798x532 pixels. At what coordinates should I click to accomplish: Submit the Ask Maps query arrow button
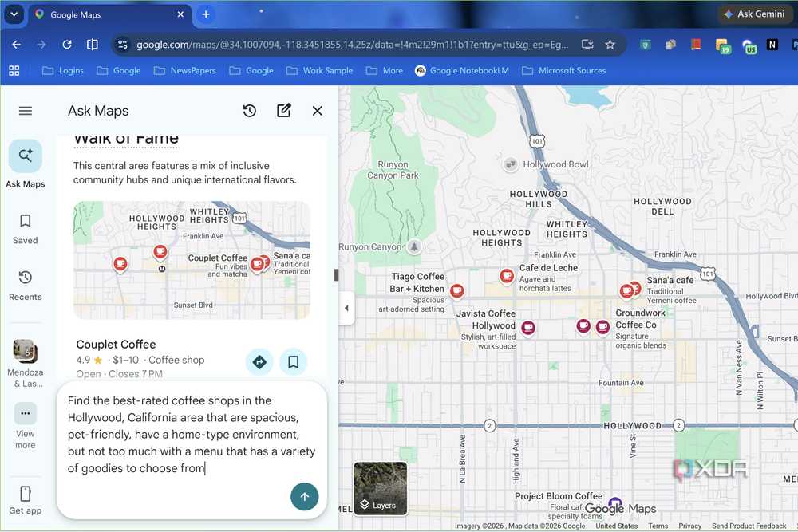coord(304,497)
